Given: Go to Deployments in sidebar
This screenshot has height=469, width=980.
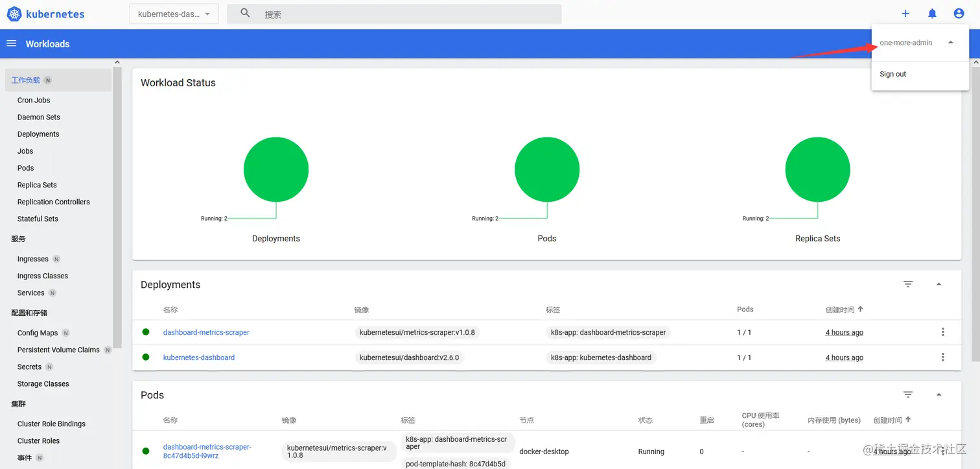Looking at the screenshot, I should tap(38, 134).
